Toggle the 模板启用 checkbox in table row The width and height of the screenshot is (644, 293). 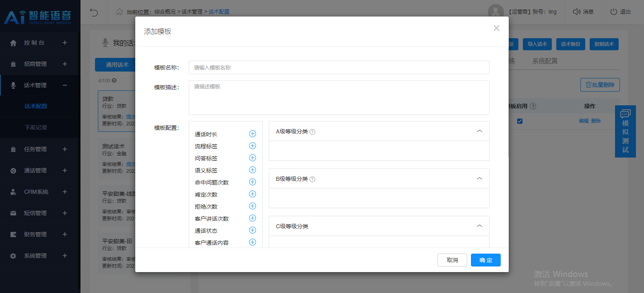pyautogui.click(x=520, y=121)
